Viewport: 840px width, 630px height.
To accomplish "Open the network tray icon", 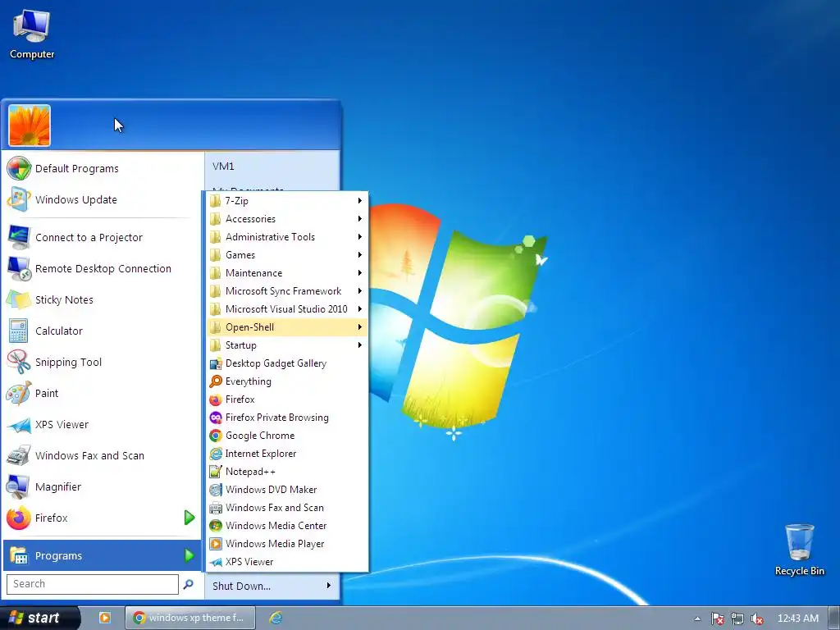I will [x=737, y=619].
